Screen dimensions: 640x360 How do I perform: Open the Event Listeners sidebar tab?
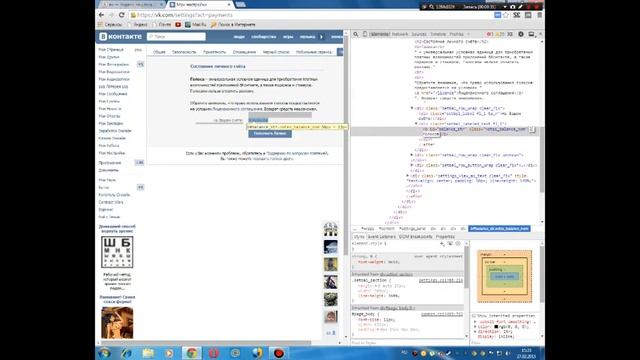382,237
